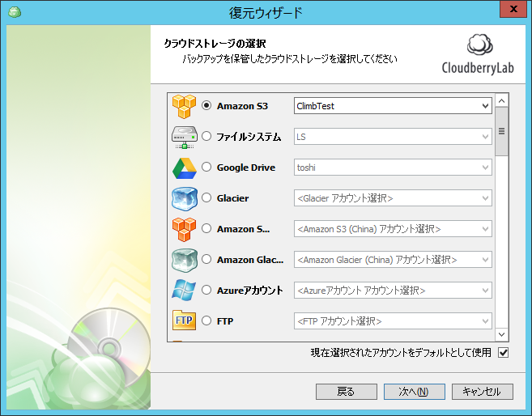The width and height of the screenshot is (532, 416).
Task: Select the Amazon Glac... radio button
Action: coord(206,259)
